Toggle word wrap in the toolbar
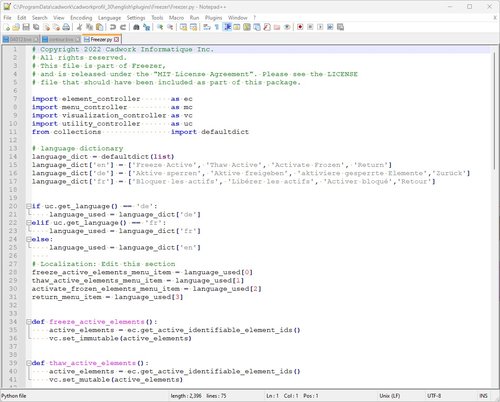Viewport: 500px width, 402px height. pos(207,27)
